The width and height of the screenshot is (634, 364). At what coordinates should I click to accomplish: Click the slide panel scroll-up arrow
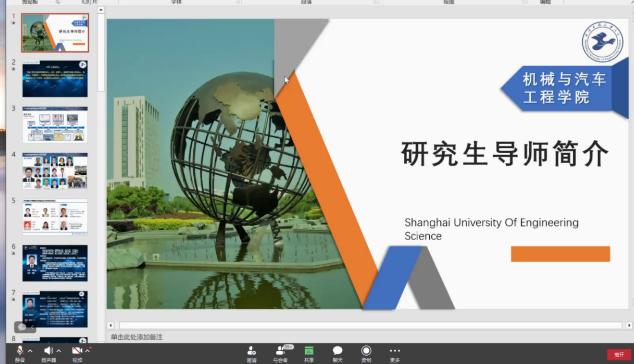(x=101, y=10)
